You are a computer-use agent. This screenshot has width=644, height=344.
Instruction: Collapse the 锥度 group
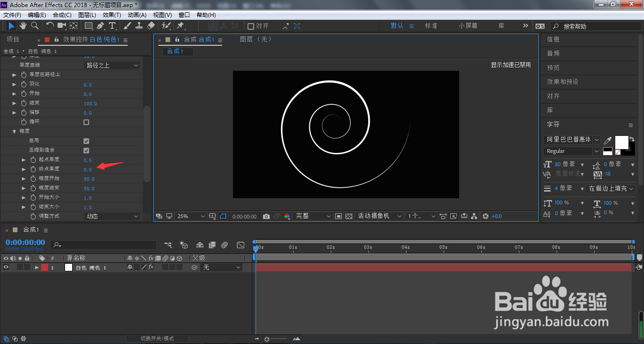(14, 131)
